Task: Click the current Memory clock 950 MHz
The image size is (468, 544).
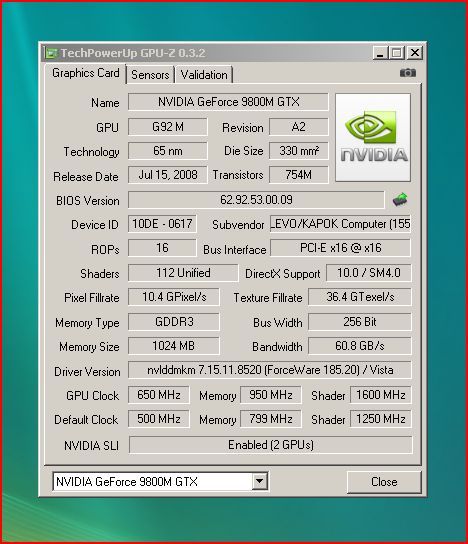Action: tap(271, 395)
